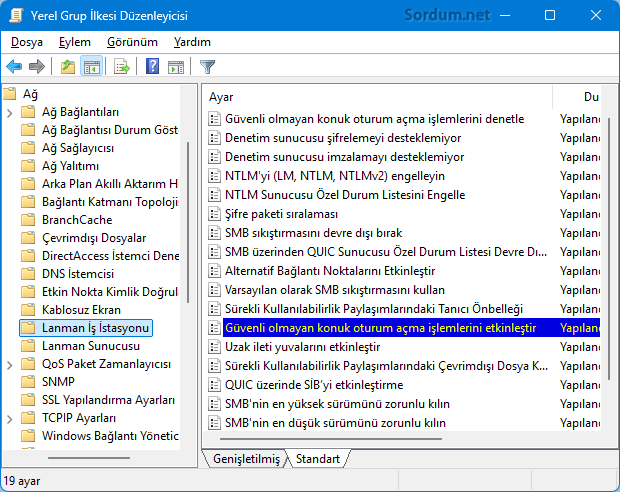
Task: Select the 'Lanman İş İstasyonu' folder
Action: (x=95, y=328)
